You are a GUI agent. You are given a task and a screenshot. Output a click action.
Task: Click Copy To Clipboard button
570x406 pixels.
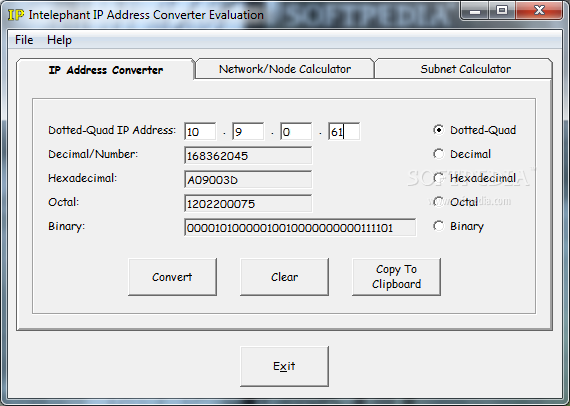click(x=396, y=277)
